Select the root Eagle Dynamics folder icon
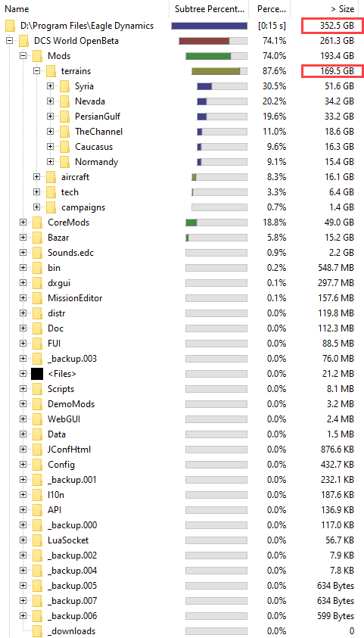The height and width of the screenshot is (638, 364). pyautogui.click(x=10, y=26)
